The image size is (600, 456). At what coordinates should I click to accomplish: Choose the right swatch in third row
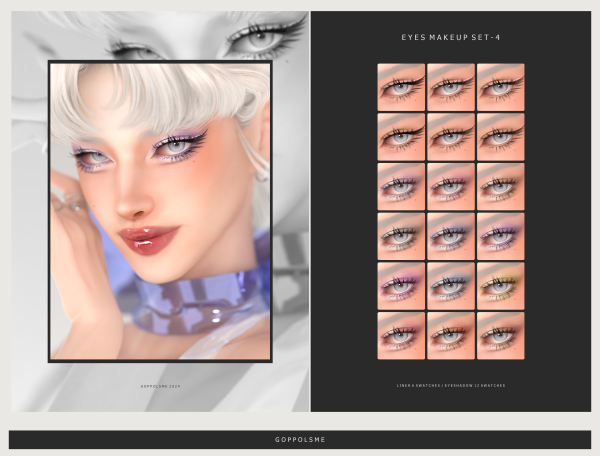500,186
